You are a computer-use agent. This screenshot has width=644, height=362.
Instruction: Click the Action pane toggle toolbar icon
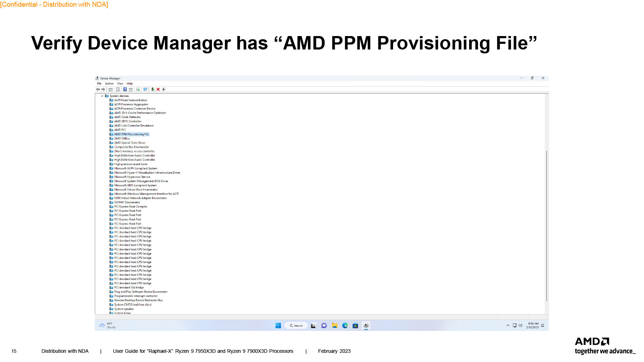[131, 89]
